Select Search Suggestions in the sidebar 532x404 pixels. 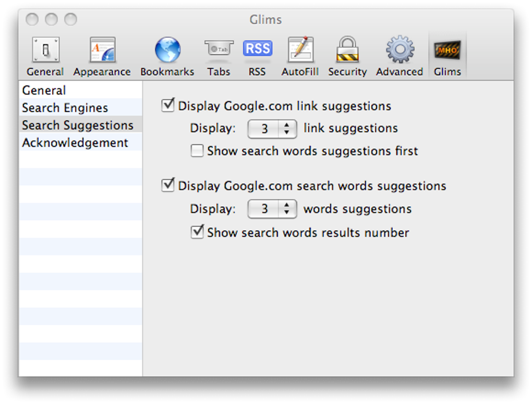(x=78, y=125)
